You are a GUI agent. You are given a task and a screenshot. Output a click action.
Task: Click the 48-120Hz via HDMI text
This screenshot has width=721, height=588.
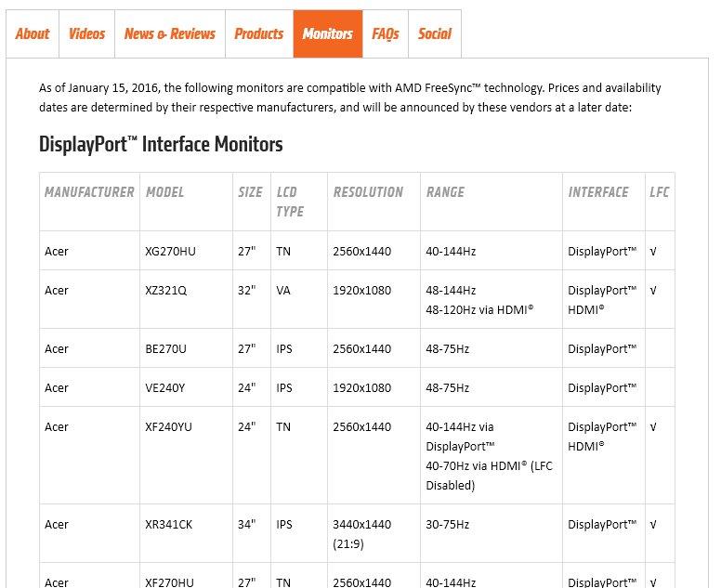click(x=479, y=310)
